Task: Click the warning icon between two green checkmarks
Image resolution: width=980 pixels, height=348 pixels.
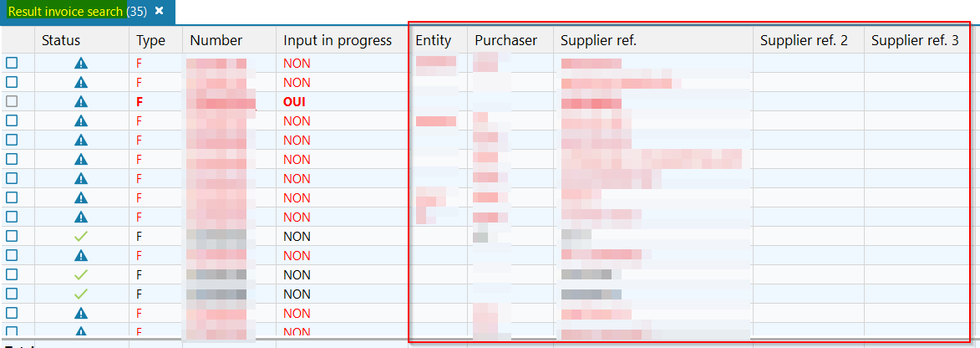Action: click(81, 256)
